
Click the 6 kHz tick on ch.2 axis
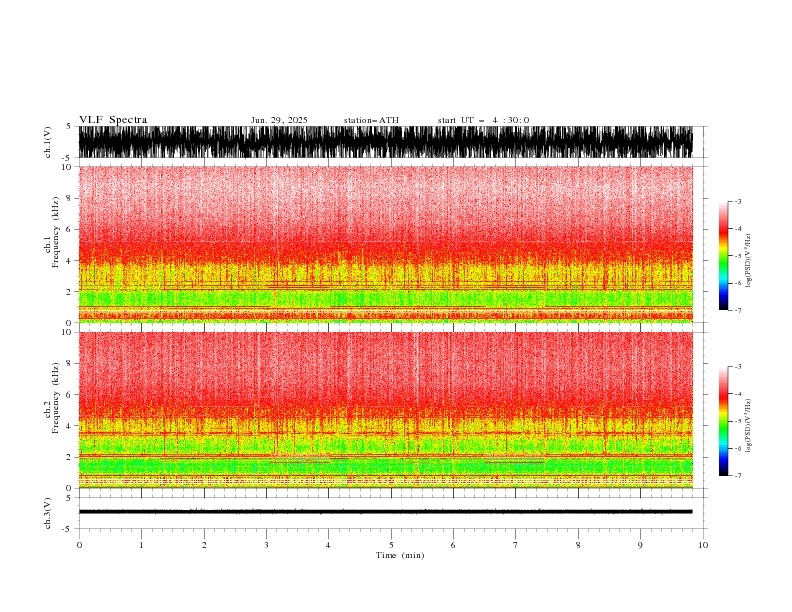tap(69, 394)
